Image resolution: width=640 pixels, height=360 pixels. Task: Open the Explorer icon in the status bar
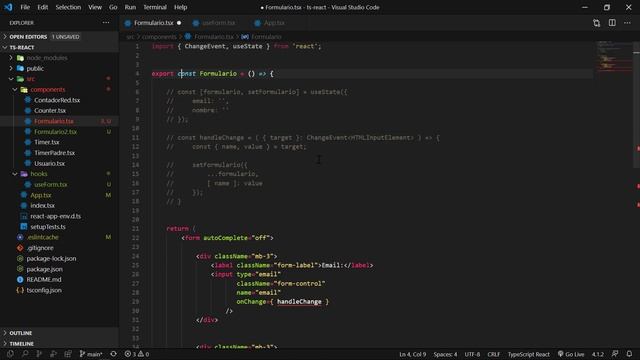[x=10, y=354]
